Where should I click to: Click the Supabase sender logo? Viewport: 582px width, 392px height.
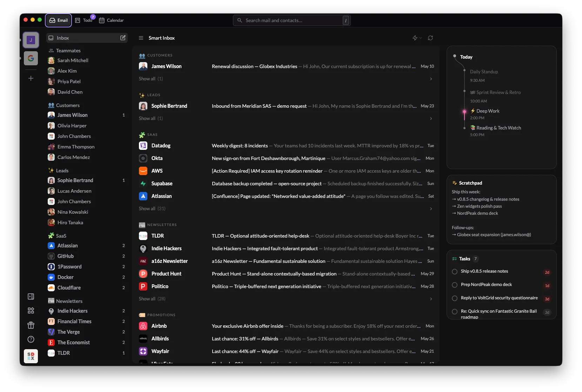coord(143,184)
